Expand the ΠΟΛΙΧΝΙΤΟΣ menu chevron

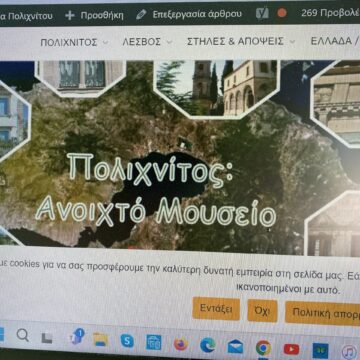coord(105,43)
